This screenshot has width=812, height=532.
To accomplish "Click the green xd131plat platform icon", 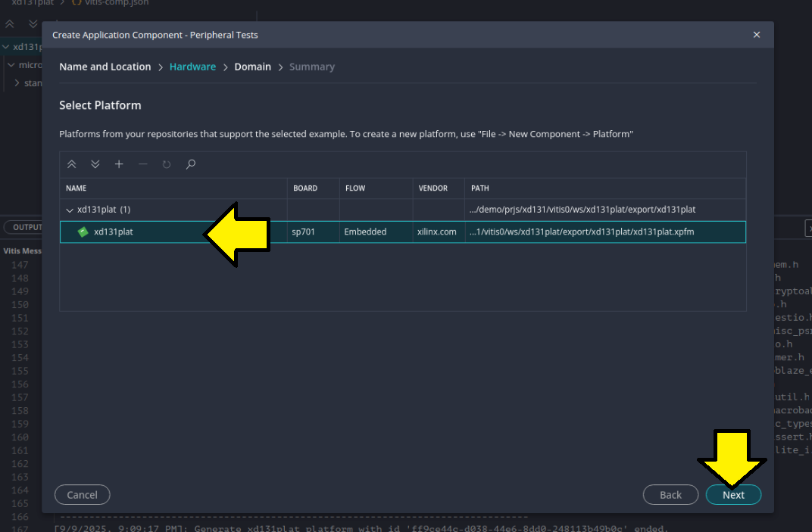I will [x=83, y=232].
